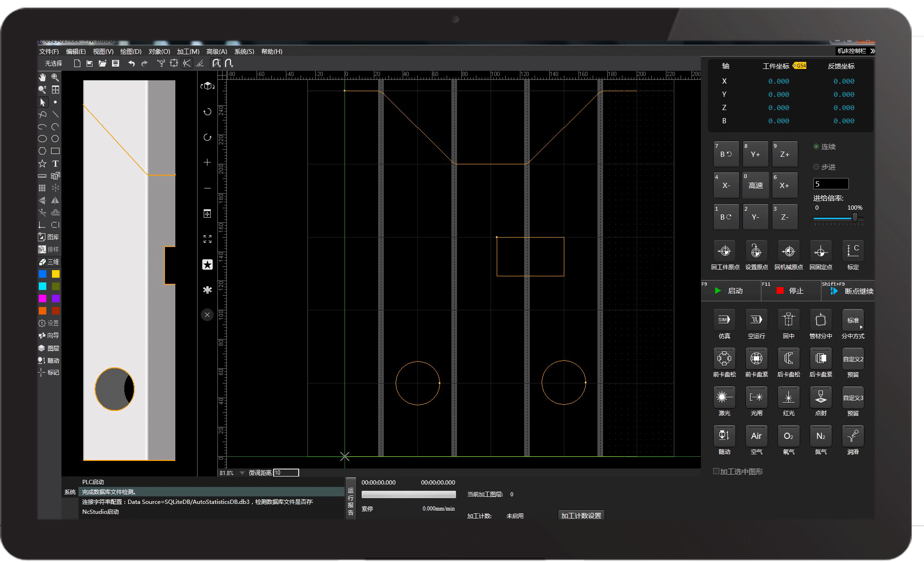This screenshot has width=924, height=562.
Task: Click the 微调距离 input field
Action: (x=286, y=473)
